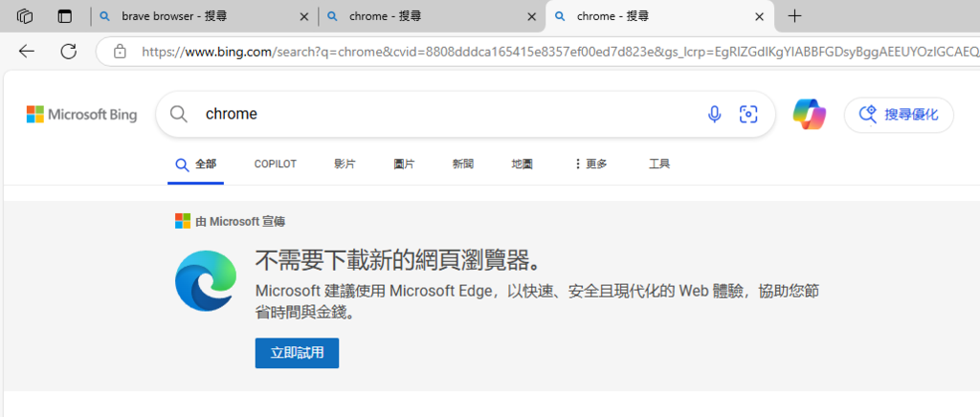Start voice search with microphone icon

point(714,114)
